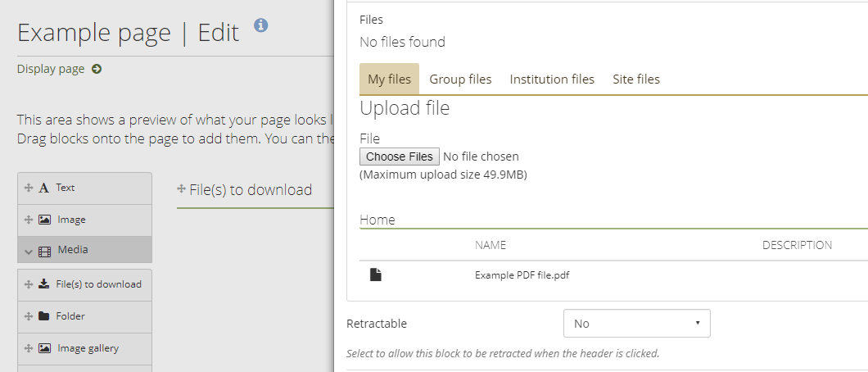Click the Folder block icon
The width and height of the screenshot is (868, 372).
tap(43, 316)
